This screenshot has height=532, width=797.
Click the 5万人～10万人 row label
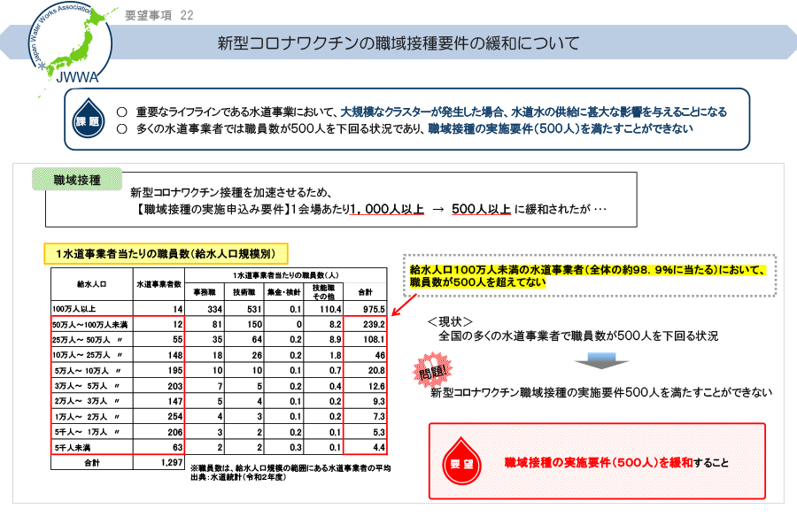point(88,370)
